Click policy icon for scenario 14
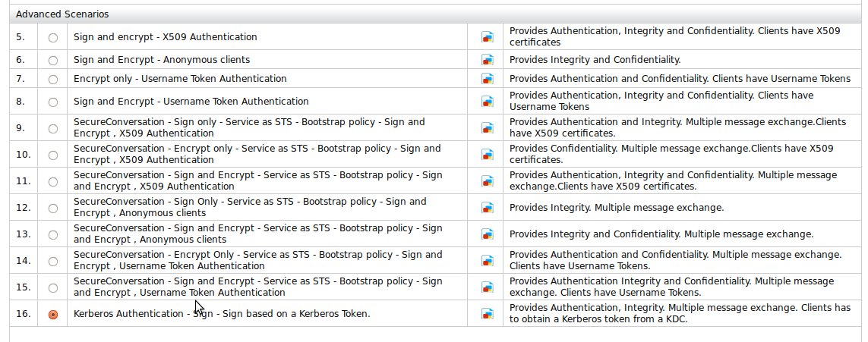Screen dimensions: 868x342 (488, 261)
